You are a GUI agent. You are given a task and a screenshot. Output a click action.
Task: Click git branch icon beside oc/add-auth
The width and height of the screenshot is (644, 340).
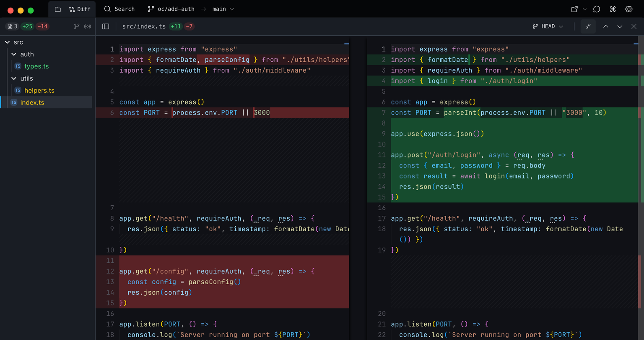[x=151, y=9]
